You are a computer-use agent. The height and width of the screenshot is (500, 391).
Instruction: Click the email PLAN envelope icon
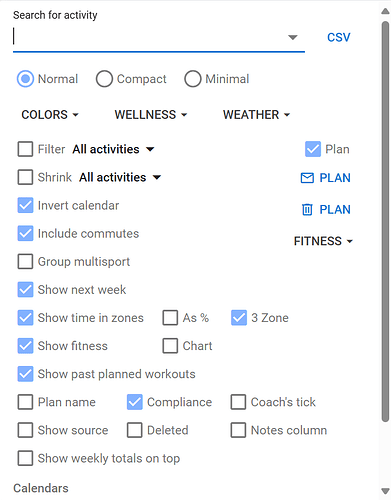(307, 178)
